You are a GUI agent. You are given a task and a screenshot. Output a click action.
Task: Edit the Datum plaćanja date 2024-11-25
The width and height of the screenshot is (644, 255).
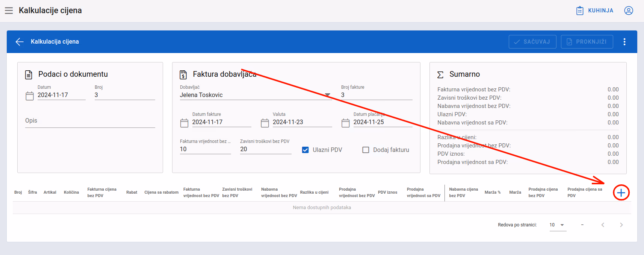(x=383, y=122)
